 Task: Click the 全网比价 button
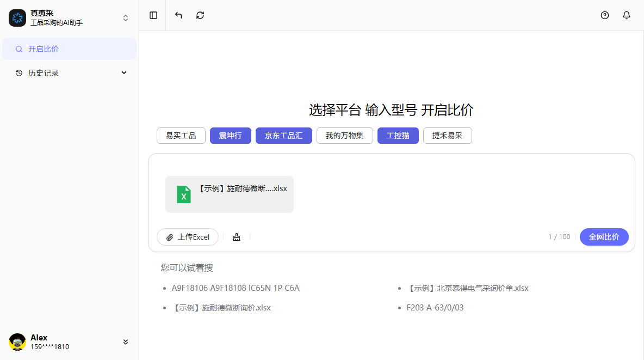[604, 237]
